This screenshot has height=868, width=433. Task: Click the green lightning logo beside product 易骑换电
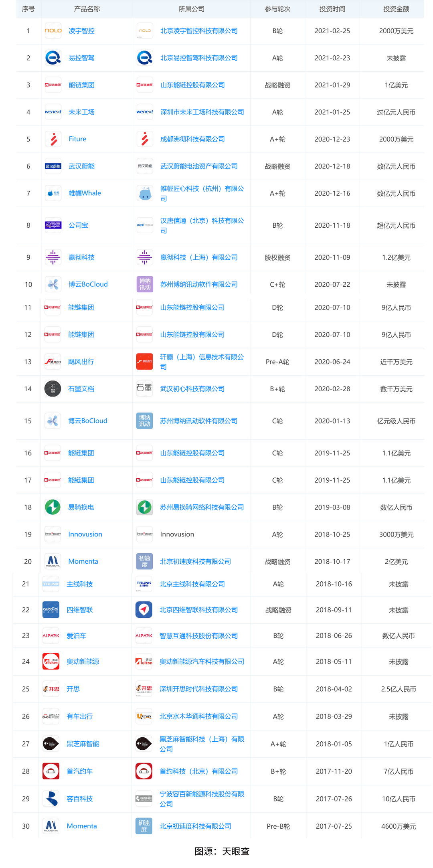(53, 507)
